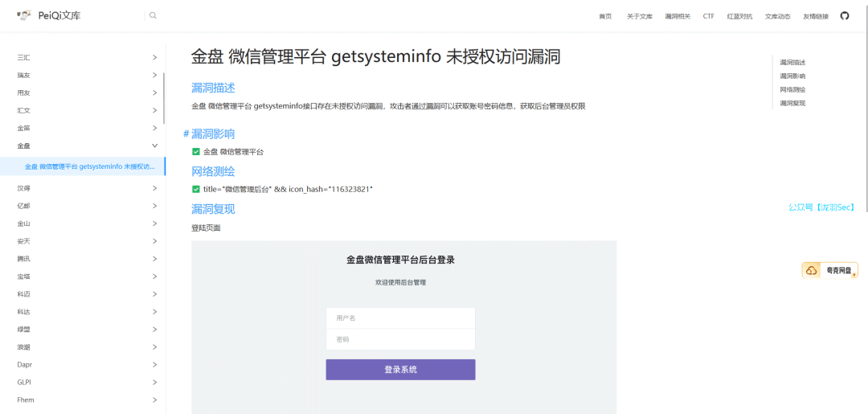
Task: Toggle the title=微信管理后台 query checkbox
Action: tap(195, 189)
